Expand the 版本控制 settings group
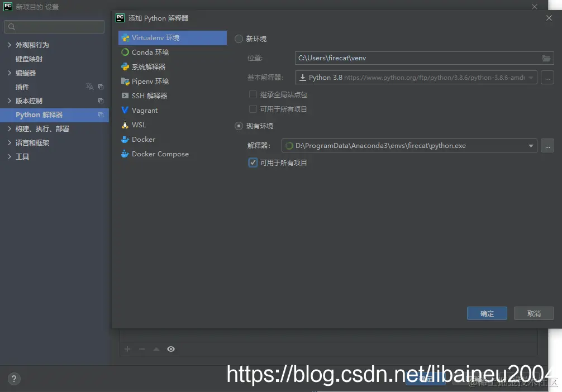 9,101
